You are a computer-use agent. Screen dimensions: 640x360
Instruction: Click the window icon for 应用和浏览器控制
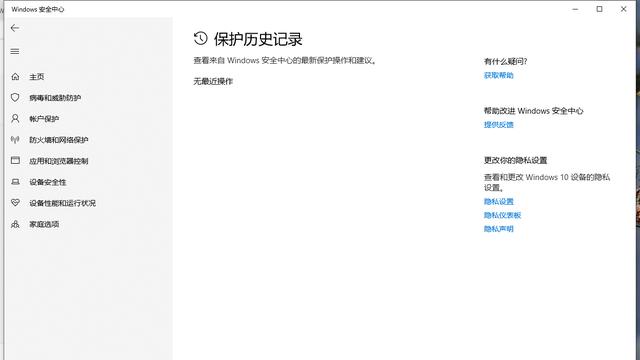(x=15, y=160)
